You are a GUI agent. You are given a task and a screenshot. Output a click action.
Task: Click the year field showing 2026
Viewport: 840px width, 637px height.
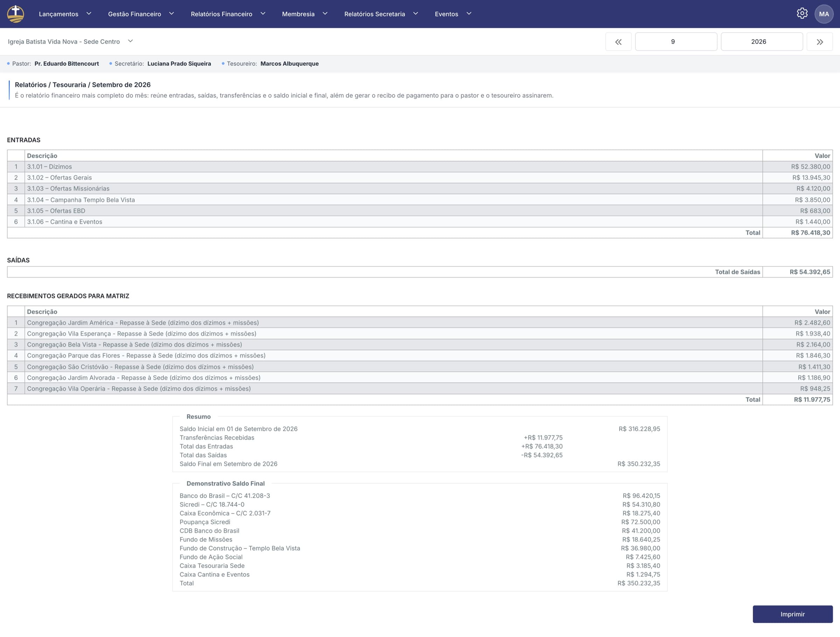point(762,42)
